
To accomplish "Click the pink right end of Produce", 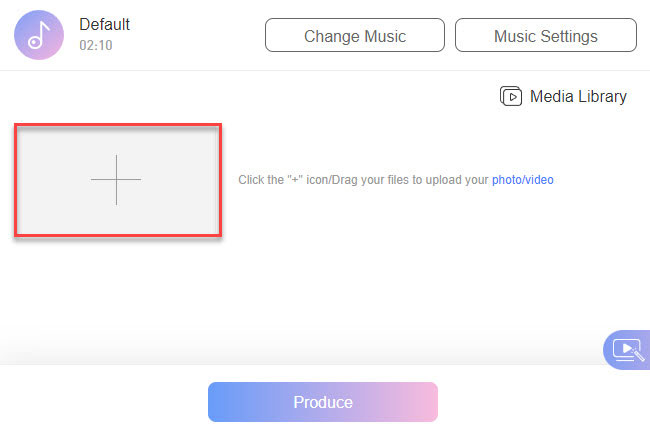I will [420, 402].
